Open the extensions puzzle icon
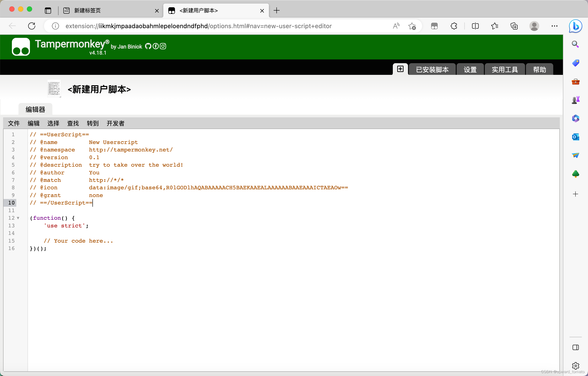This screenshot has height=376, width=588. (454, 26)
